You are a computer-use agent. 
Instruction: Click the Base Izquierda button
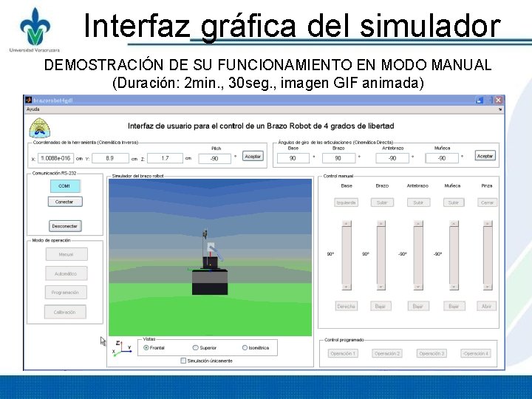[x=346, y=202]
